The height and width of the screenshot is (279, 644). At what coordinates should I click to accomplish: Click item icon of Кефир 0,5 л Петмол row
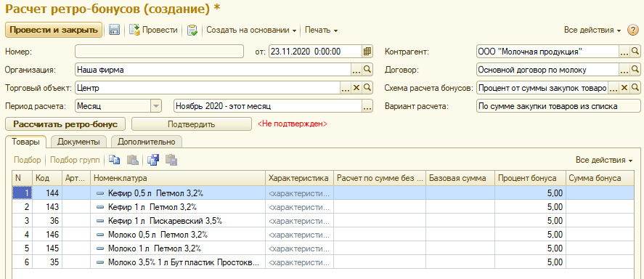(100, 193)
